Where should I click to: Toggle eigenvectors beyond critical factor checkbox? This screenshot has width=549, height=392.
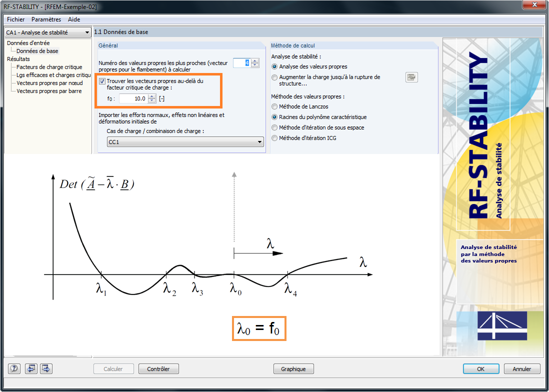coord(102,81)
